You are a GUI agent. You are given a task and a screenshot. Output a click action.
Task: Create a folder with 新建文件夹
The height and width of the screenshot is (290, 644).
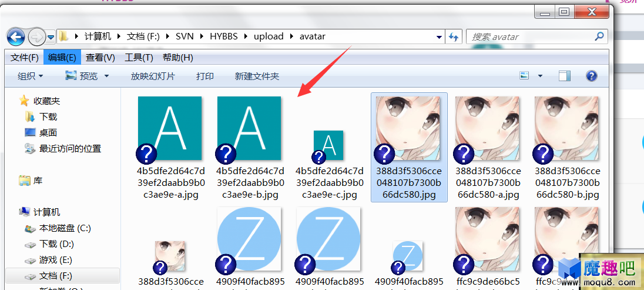tap(257, 76)
